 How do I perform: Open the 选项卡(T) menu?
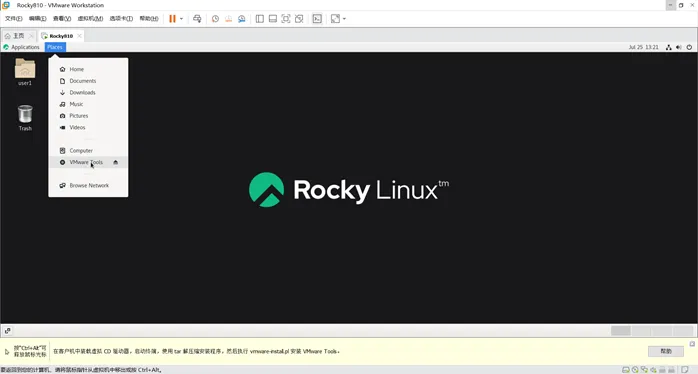121,19
